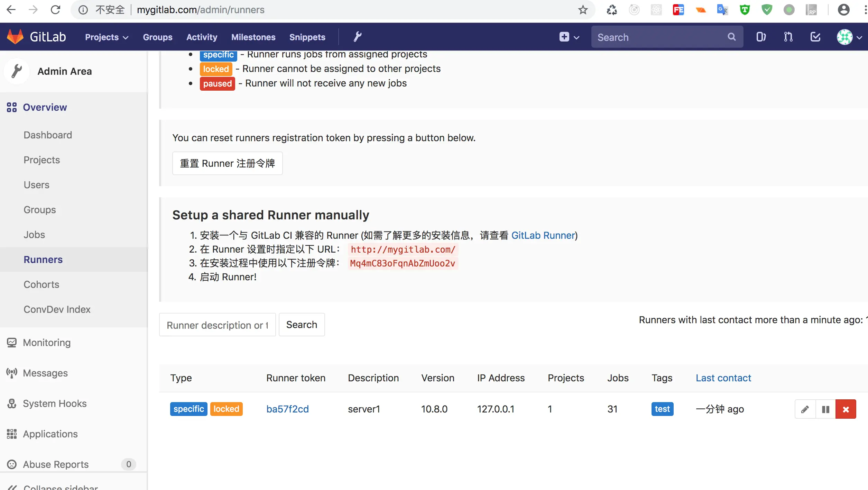The width and height of the screenshot is (868, 490).
Task: Click the admin wrench icon in navbar
Action: click(x=357, y=37)
